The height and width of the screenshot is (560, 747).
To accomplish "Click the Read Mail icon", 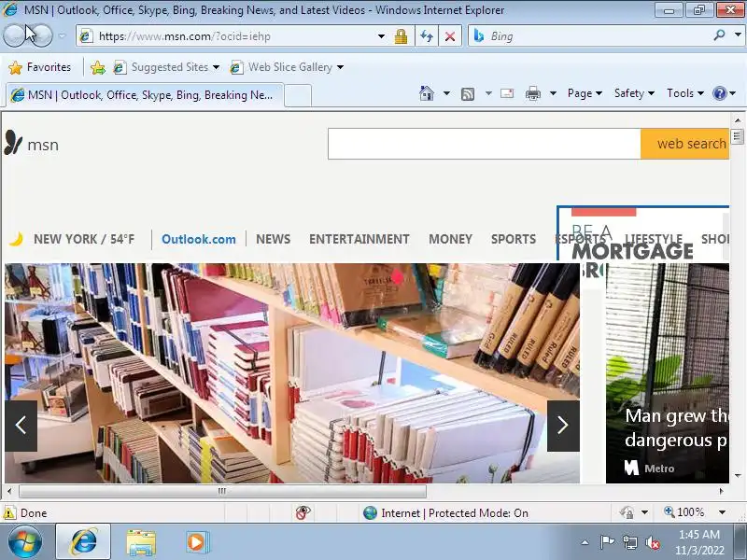I will pos(507,93).
